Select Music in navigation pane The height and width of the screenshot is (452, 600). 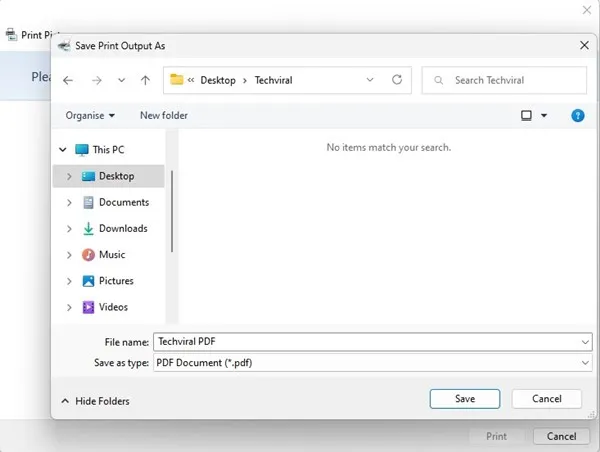pyautogui.click(x=112, y=255)
